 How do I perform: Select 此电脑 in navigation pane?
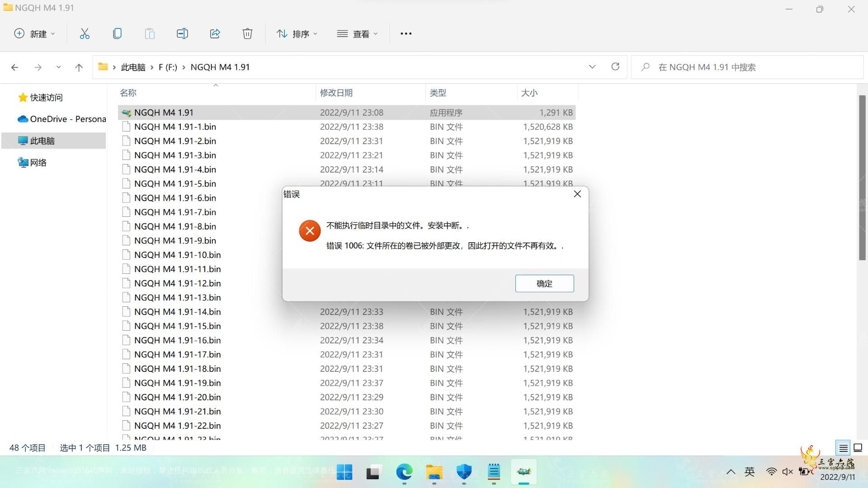coord(54,141)
